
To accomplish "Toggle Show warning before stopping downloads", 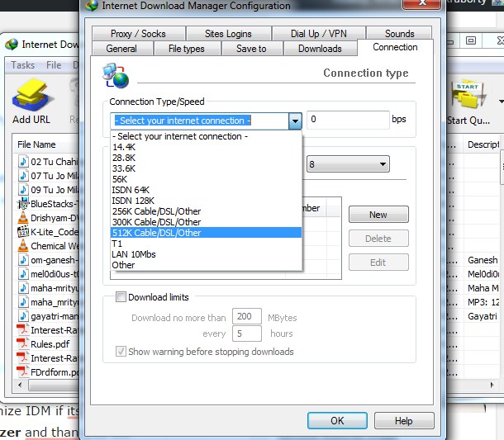I will click(x=121, y=352).
